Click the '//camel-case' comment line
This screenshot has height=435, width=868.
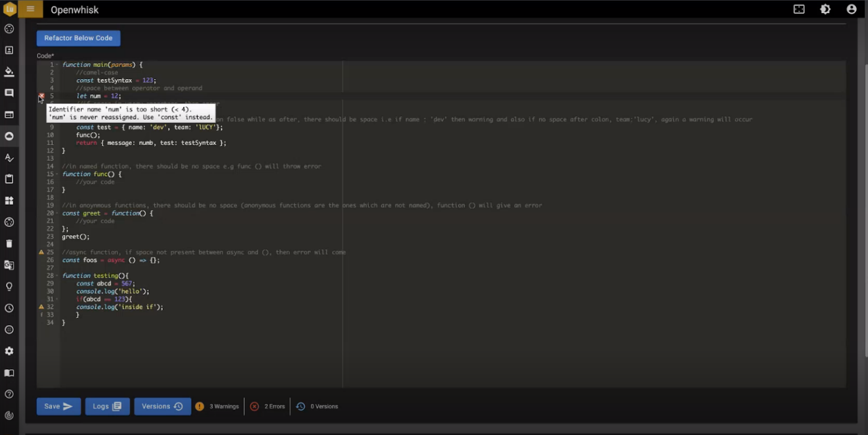pyautogui.click(x=97, y=72)
